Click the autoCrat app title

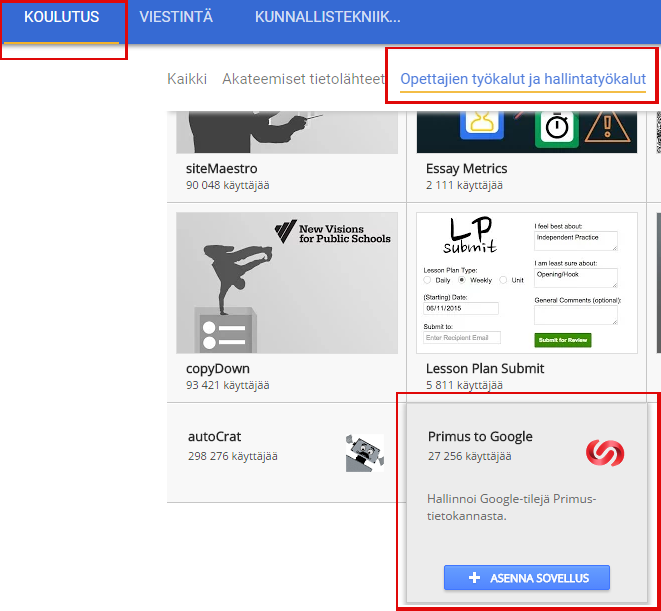(x=214, y=436)
